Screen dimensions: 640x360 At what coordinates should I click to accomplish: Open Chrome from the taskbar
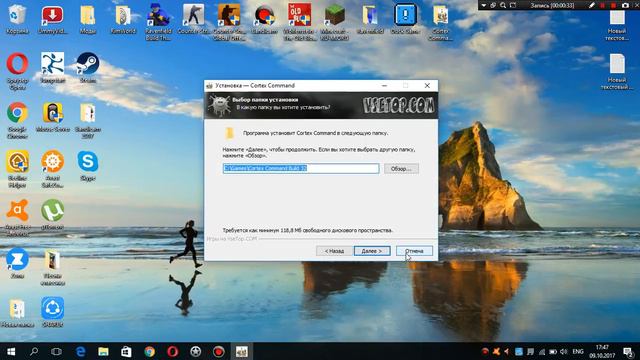[149, 351]
